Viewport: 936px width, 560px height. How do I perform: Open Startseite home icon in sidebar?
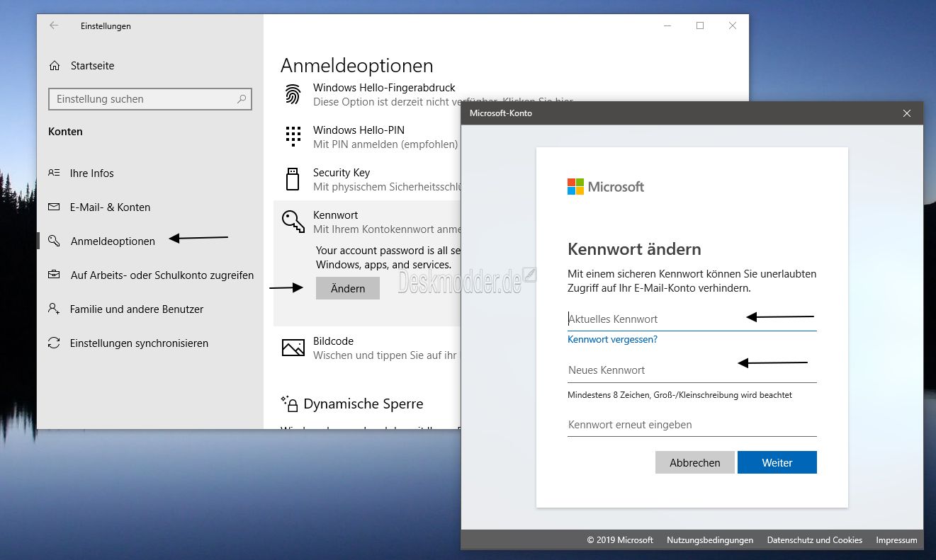point(55,66)
